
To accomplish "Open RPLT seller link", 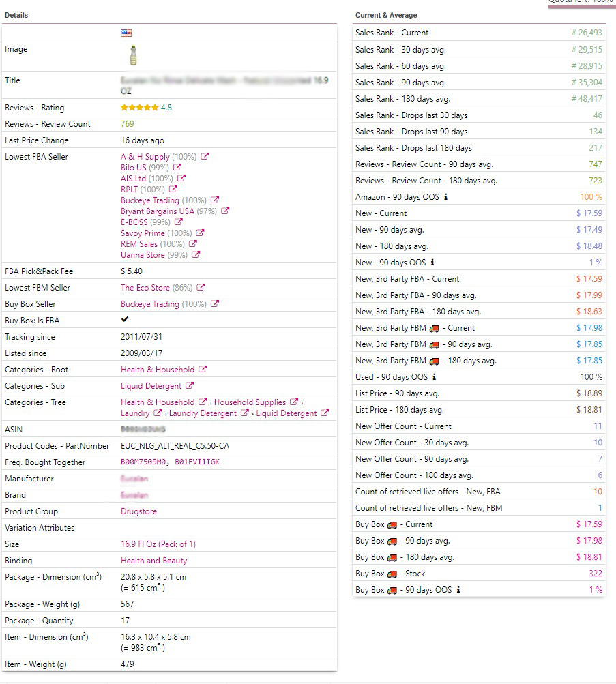I will point(129,190).
